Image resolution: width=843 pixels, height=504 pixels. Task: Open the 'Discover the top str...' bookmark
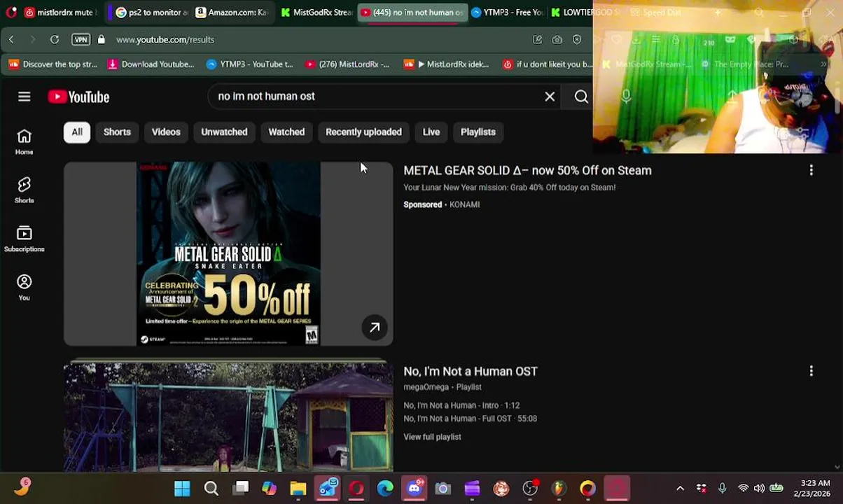point(53,64)
